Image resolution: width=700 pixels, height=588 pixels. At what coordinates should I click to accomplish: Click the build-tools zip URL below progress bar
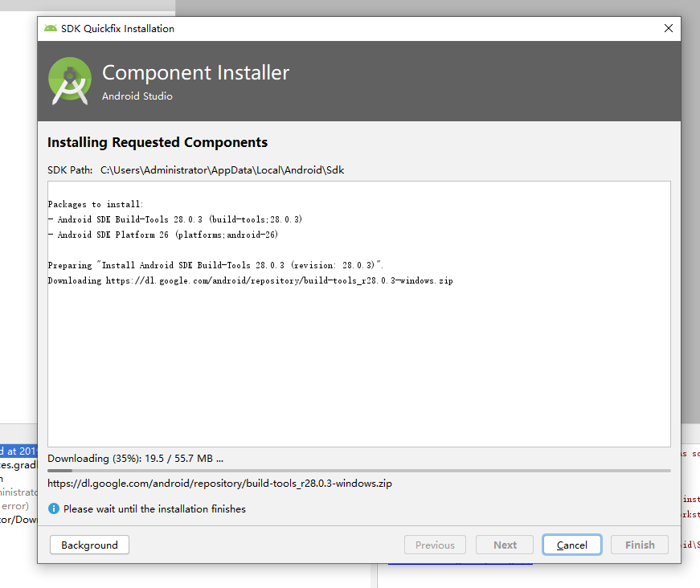click(x=219, y=483)
